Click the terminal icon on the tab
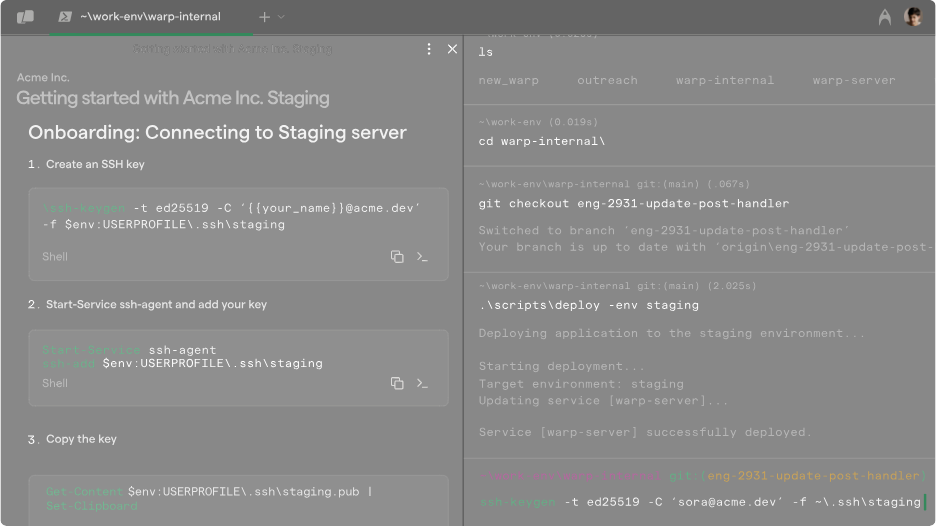 click(65, 17)
